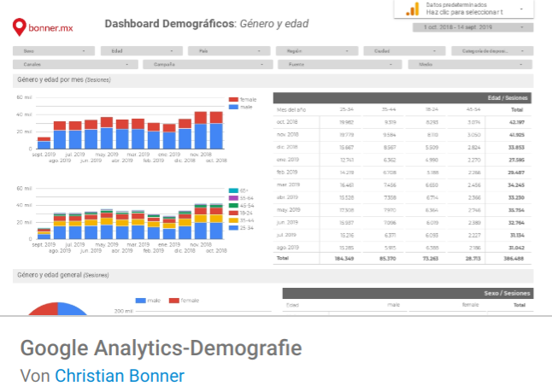Open the Categoría de dispositivo filter dropdown

492,51
